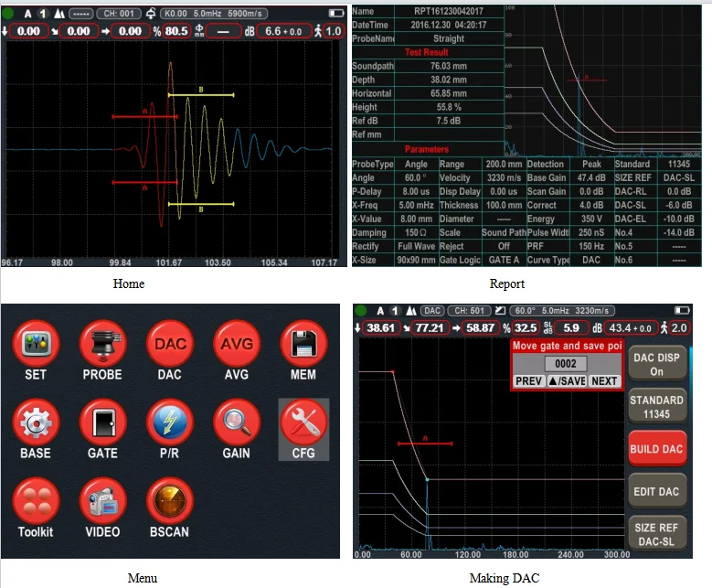Select the CFG configuration icon
Screen dimensions: 712x588
point(303,422)
